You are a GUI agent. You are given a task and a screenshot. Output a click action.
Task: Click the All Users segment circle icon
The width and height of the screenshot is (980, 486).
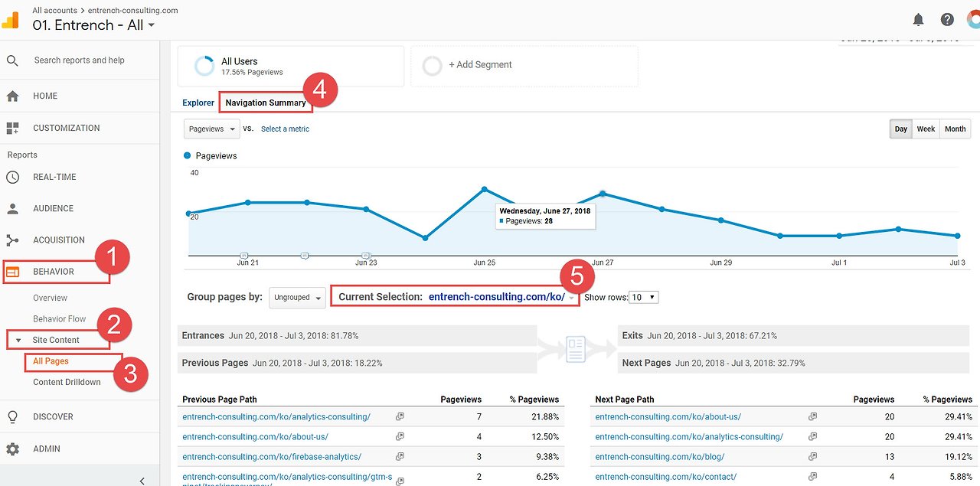click(x=204, y=66)
